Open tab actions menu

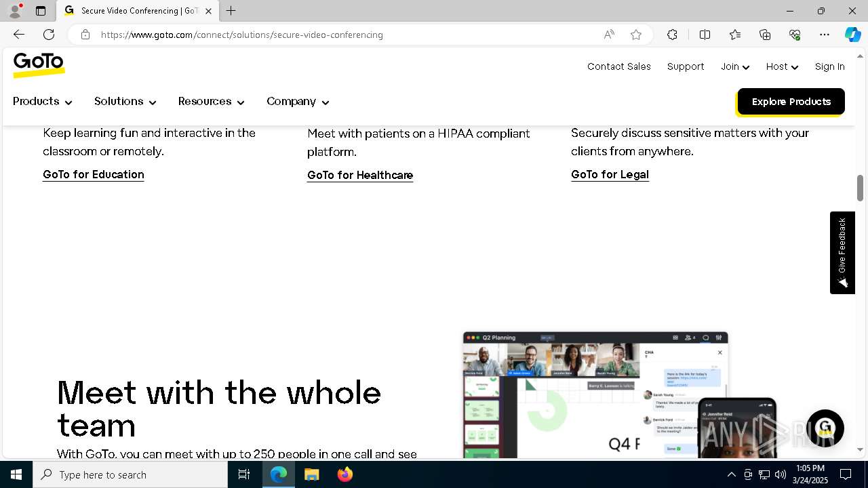[41, 11]
